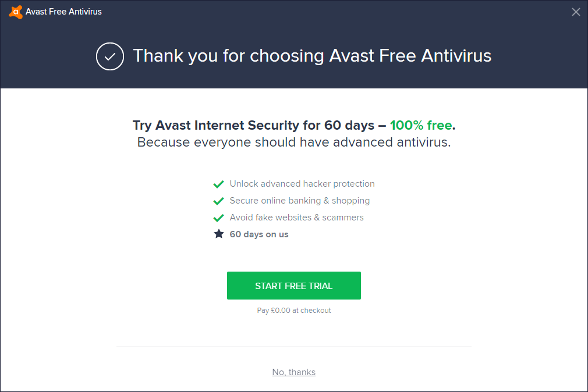Click the green check beside hacker protection

pyautogui.click(x=218, y=184)
